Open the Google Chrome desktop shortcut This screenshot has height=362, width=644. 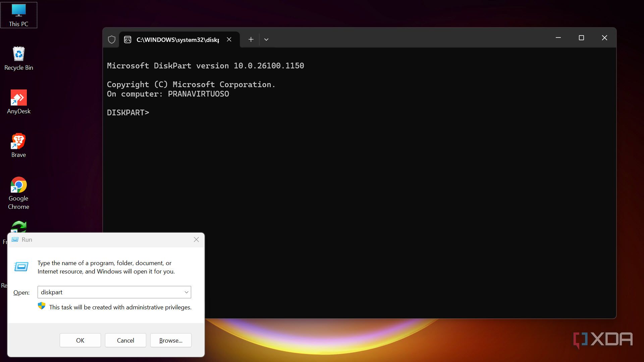tap(18, 192)
